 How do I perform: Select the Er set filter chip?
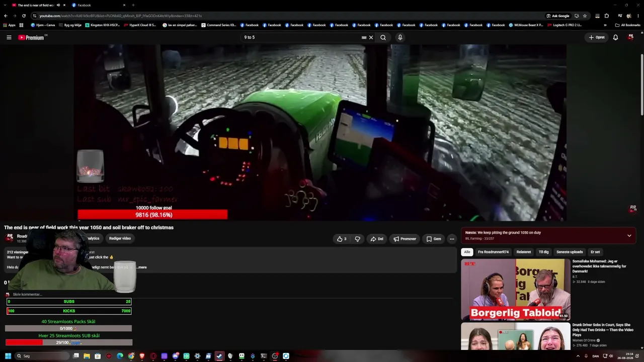coord(595,252)
